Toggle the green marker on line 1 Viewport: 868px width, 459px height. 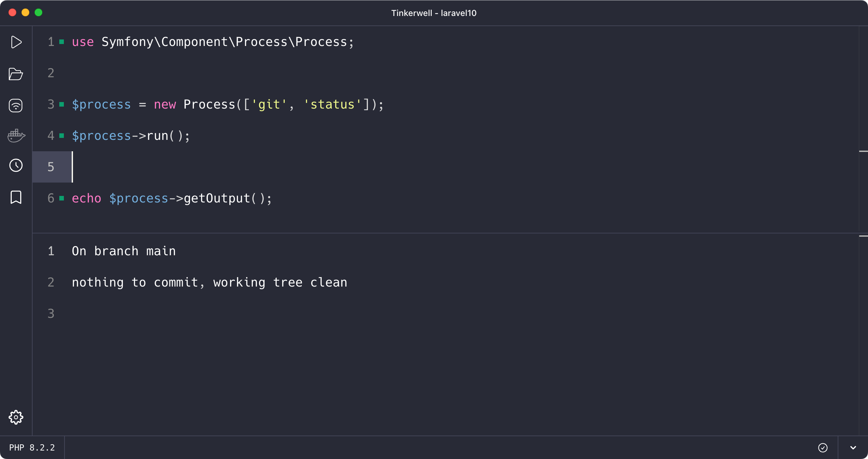pos(62,42)
